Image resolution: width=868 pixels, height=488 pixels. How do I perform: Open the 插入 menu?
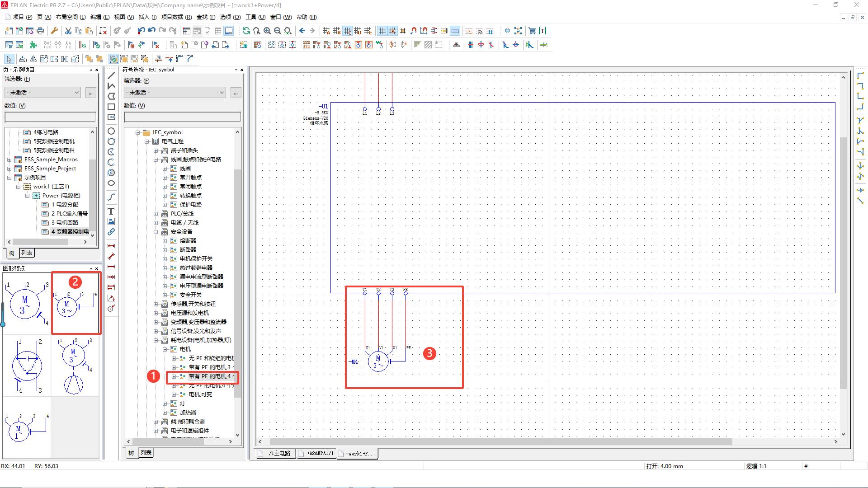[147, 17]
